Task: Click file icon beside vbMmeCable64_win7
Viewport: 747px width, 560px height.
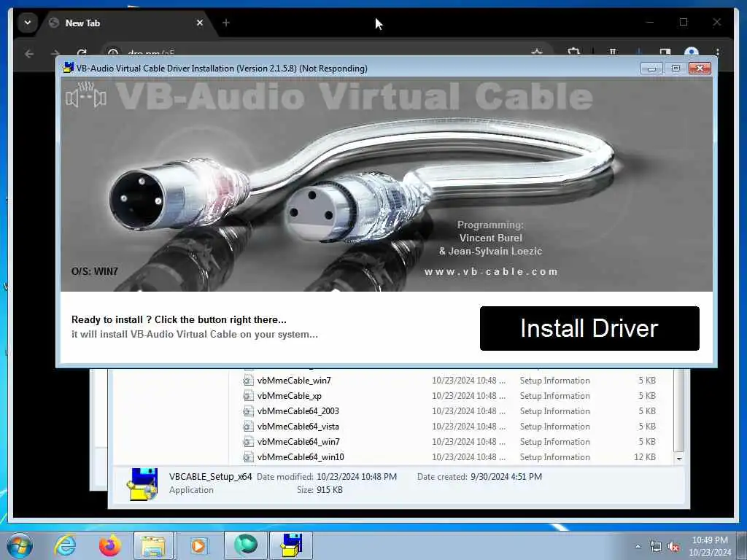Action: point(248,441)
